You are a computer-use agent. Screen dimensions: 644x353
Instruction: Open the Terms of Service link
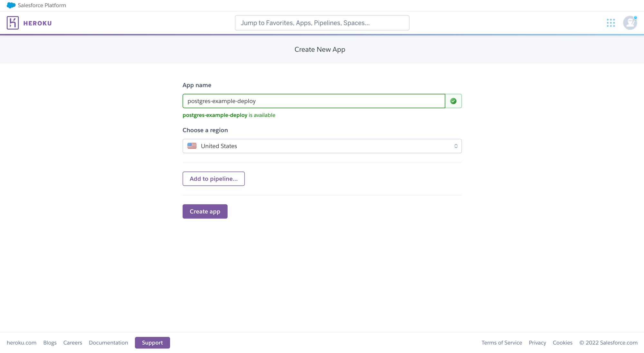pos(502,343)
